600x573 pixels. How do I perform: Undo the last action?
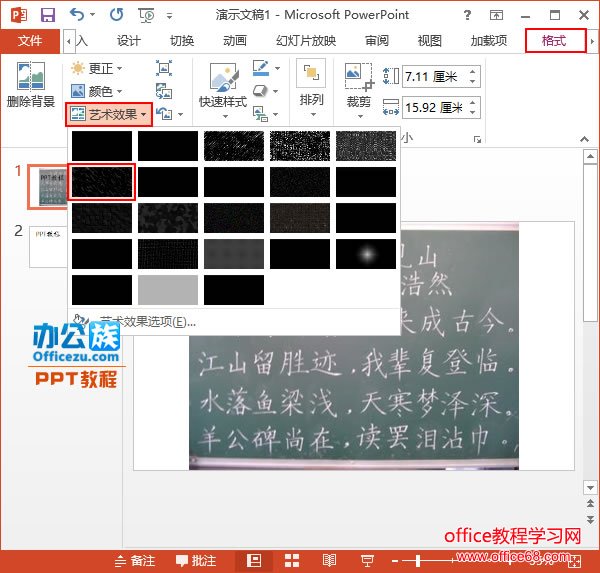pyautogui.click(x=77, y=15)
